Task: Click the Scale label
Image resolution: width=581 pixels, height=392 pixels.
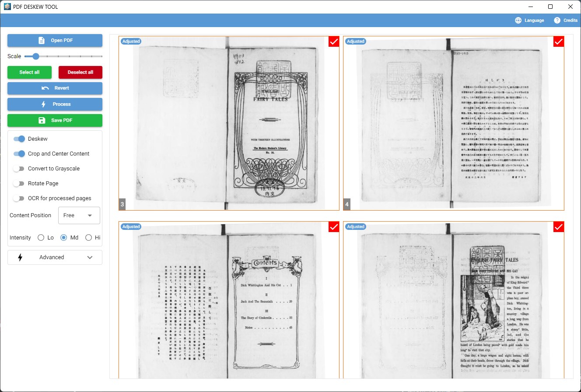Action: coord(14,56)
